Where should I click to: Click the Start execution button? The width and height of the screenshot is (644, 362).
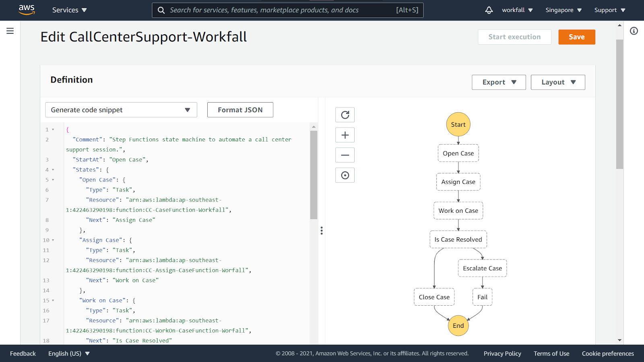(x=514, y=37)
